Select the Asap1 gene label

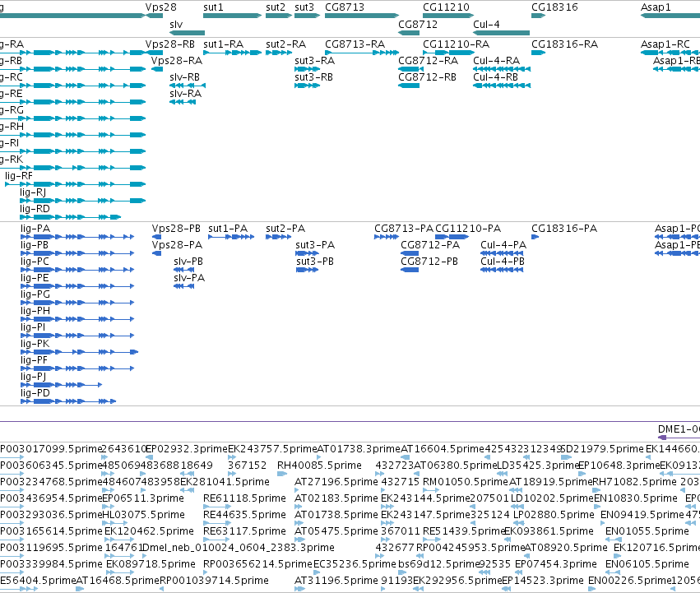tap(656, 7)
